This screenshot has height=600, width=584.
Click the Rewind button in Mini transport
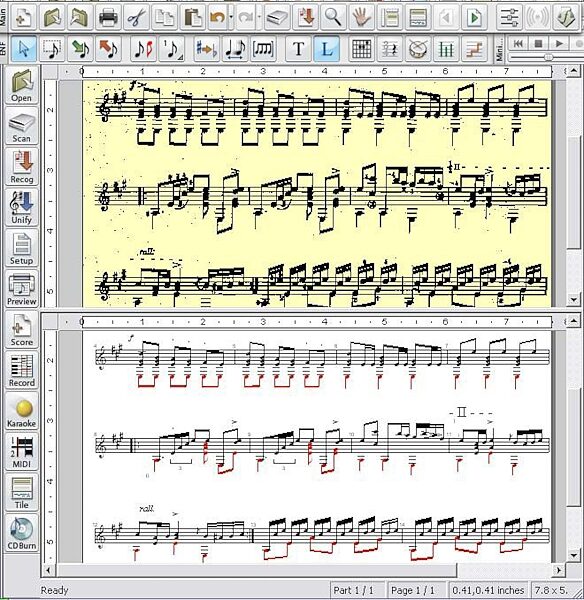click(x=519, y=44)
